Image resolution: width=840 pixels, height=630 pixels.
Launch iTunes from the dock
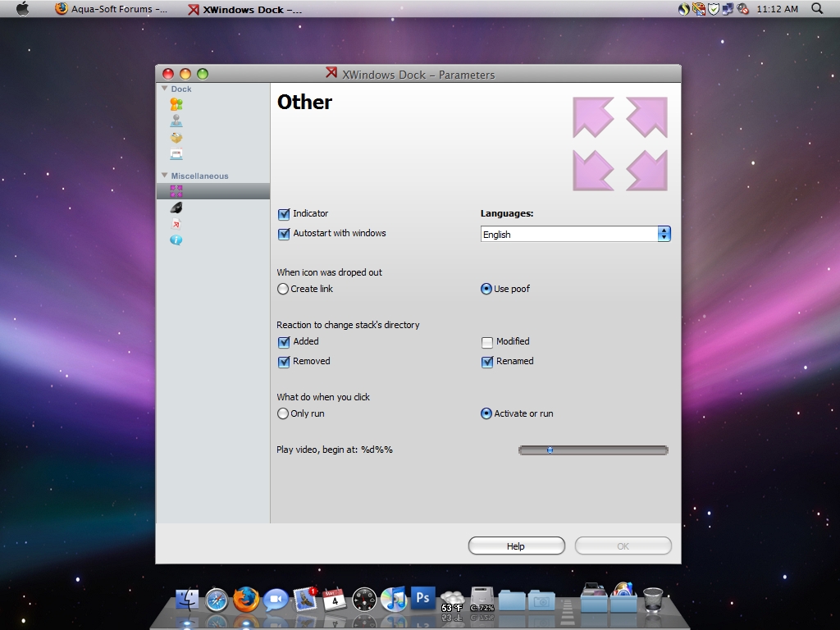click(394, 600)
